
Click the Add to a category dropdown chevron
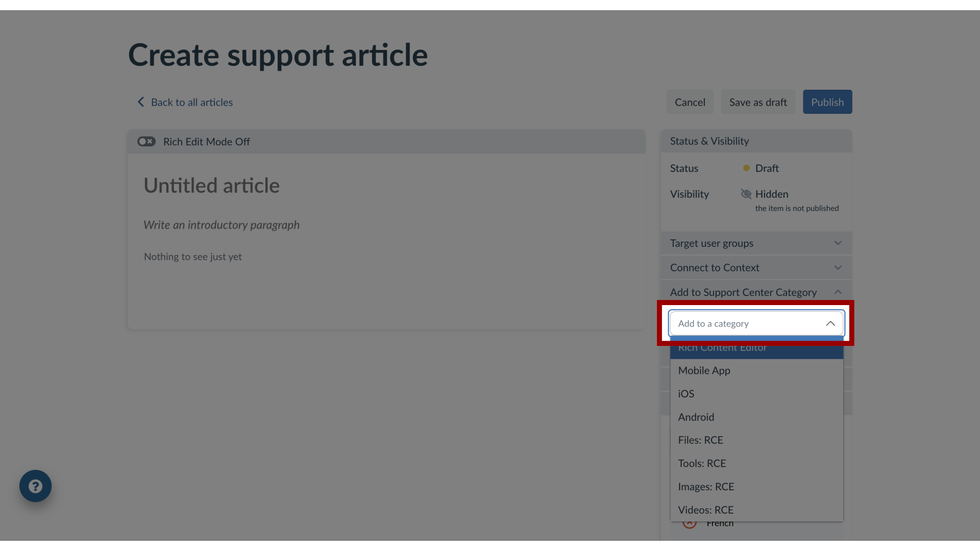(830, 323)
